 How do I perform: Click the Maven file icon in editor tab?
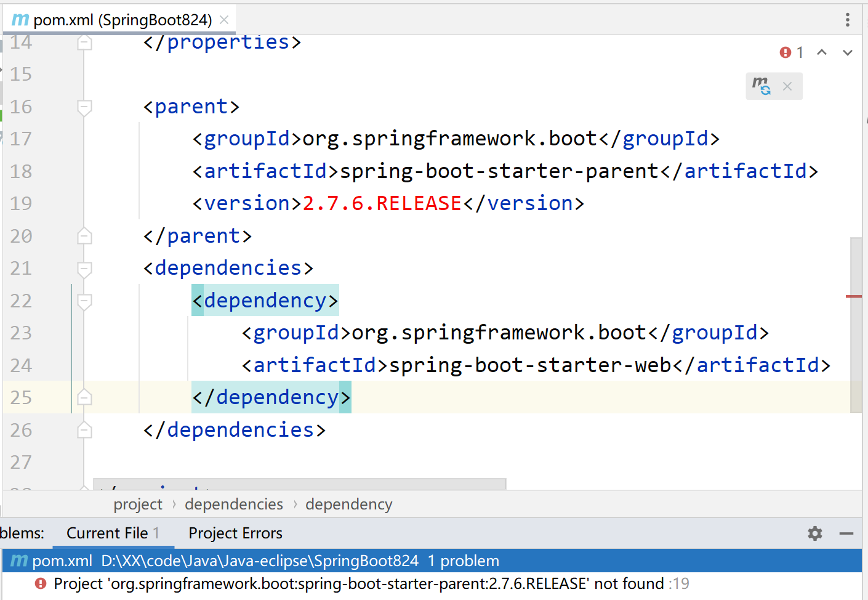20,20
